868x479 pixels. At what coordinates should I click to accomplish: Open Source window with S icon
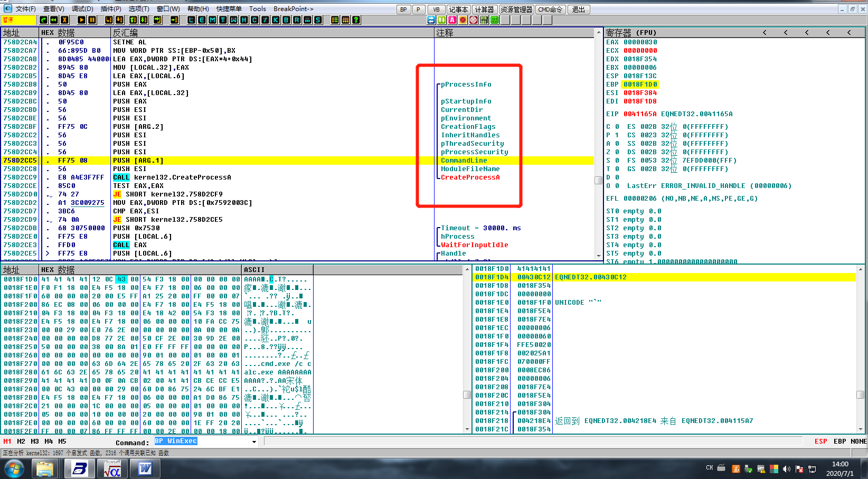click(318, 20)
